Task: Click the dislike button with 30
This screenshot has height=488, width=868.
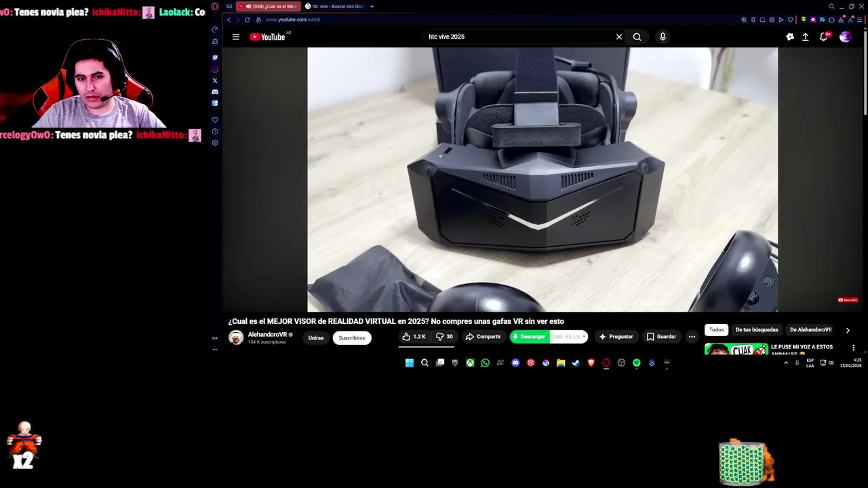Action: [444, 337]
